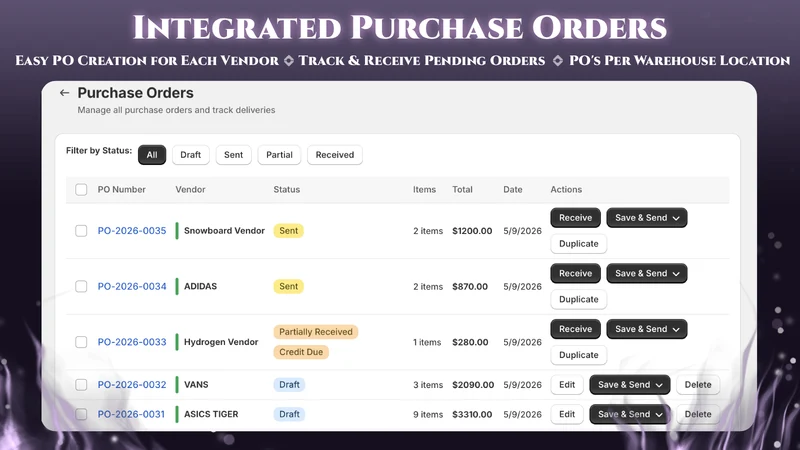Screen dimensions: 800x450
Task: Click the 3 items cell
Action: (428, 385)
